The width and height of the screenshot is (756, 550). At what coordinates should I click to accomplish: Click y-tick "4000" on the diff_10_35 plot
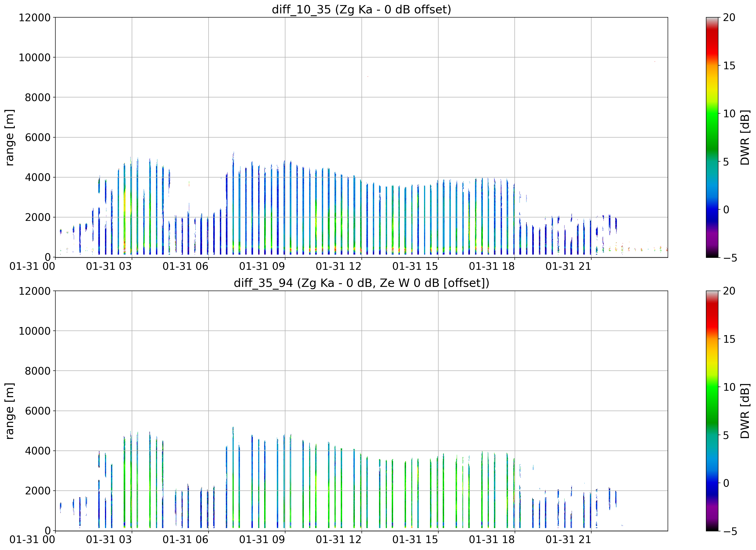coord(38,177)
